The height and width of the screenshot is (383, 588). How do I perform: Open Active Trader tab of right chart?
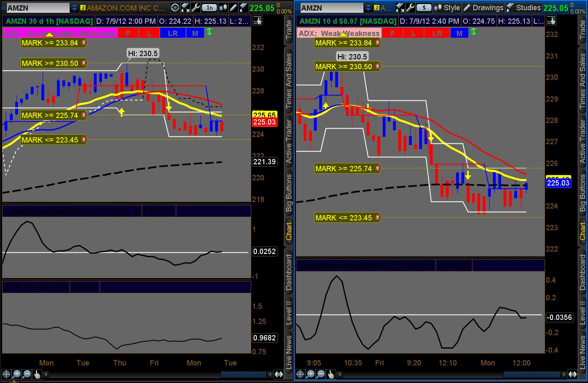(583, 142)
